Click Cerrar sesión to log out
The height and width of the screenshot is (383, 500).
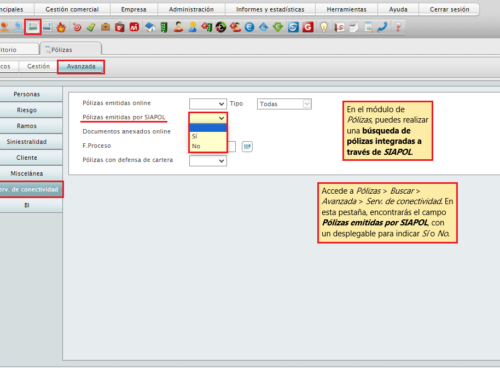(x=449, y=9)
